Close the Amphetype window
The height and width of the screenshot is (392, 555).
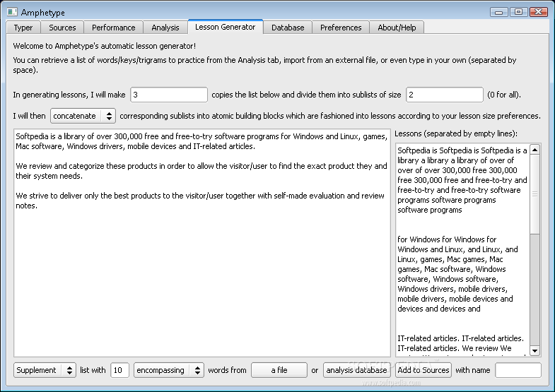[539, 12]
